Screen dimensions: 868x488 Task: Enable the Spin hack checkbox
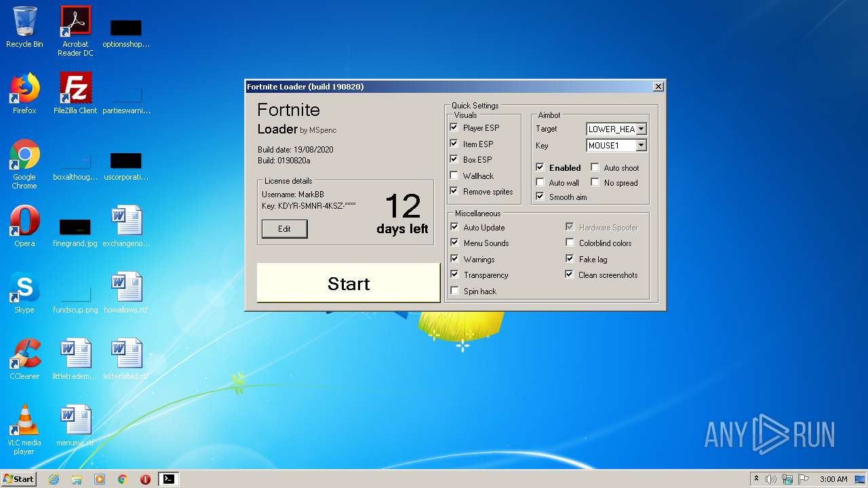[454, 291]
